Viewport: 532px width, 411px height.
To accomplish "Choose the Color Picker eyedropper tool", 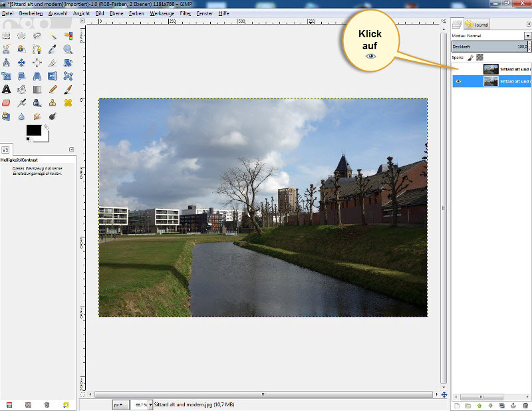I will tap(53, 49).
